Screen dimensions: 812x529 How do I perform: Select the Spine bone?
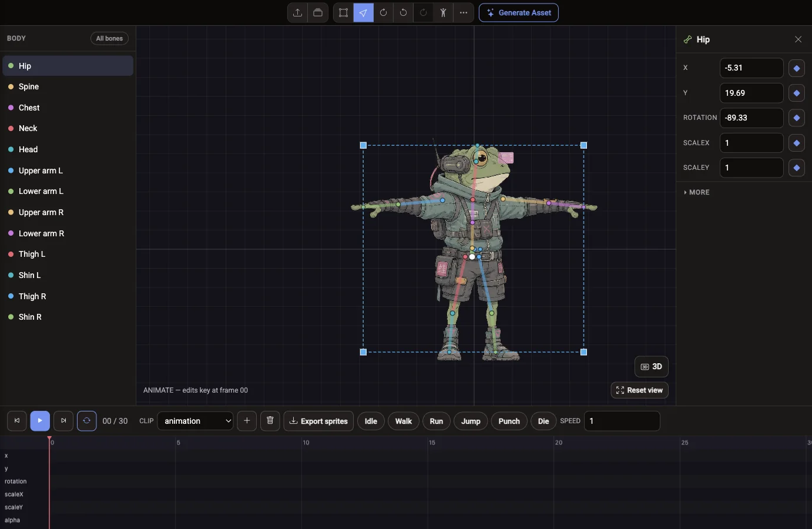tap(68, 86)
